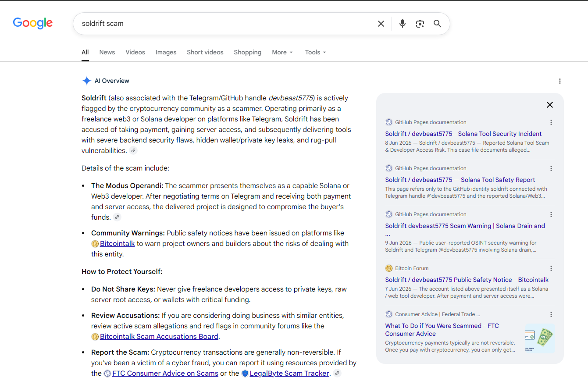The image size is (588, 388).
Task: Open source link icon after 'vulnerabilities.'
Action: tap(133, 150)
